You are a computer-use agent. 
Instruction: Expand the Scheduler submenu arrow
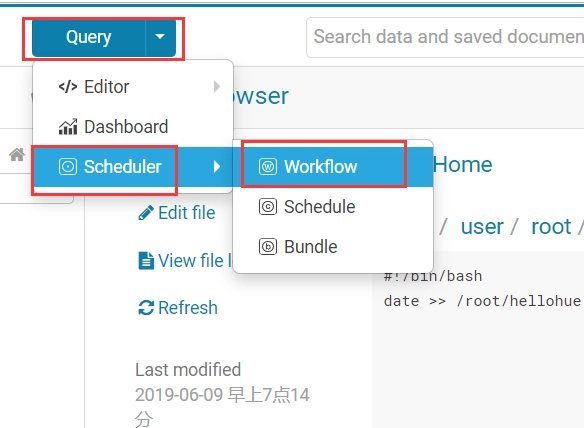(x=217, y=167)
